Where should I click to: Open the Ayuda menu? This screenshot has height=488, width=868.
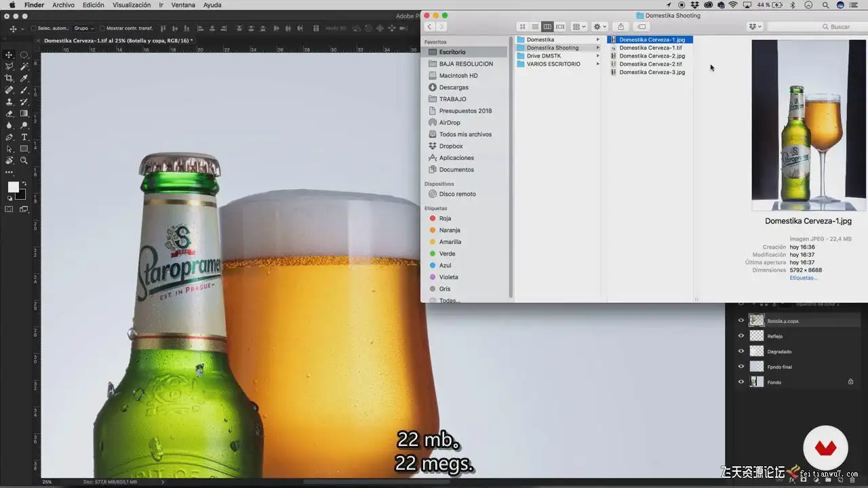click(212, 5)
